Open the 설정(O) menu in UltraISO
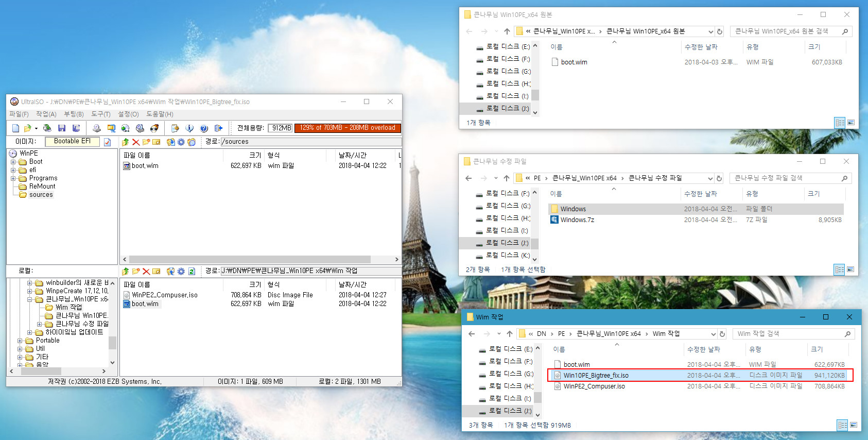 point(128,114)
